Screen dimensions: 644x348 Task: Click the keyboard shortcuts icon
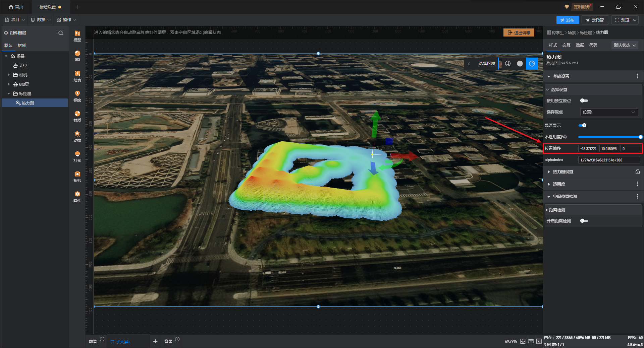point(531,341)
